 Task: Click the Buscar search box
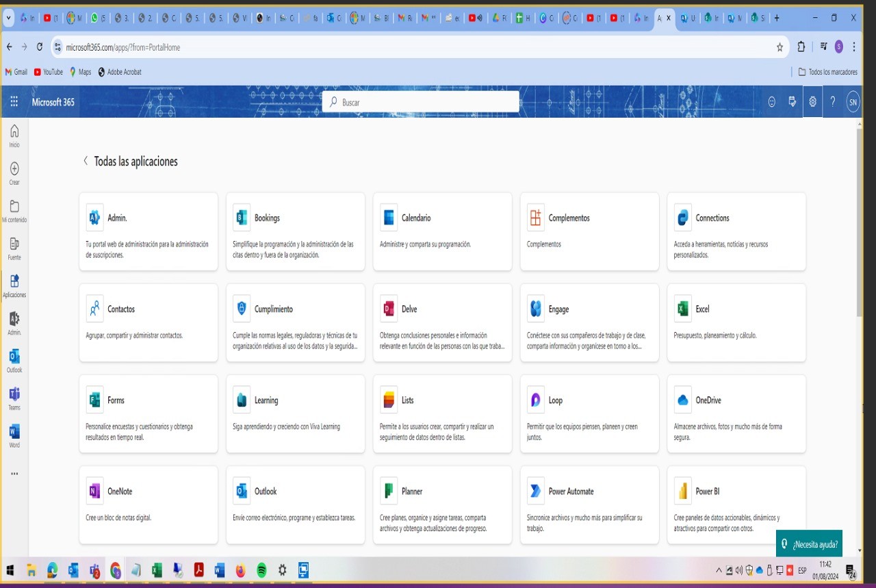pyautogui.click(x=421, y=102)
